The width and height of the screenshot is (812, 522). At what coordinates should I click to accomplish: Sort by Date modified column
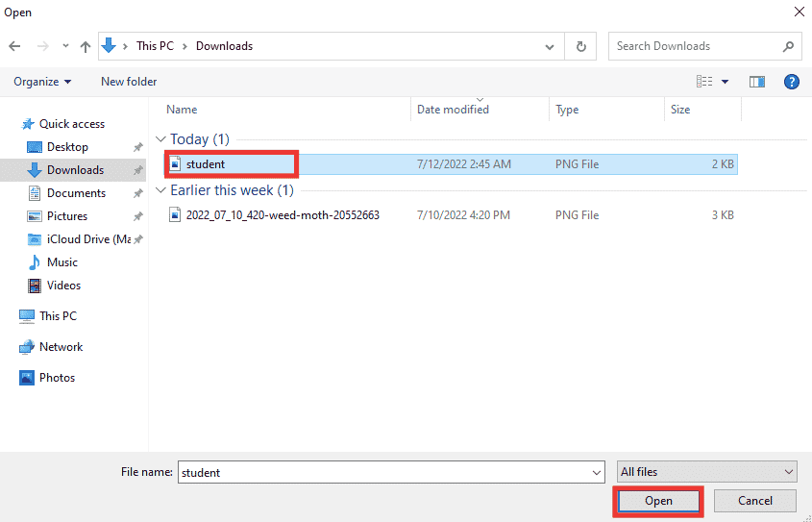coord(453,110)
